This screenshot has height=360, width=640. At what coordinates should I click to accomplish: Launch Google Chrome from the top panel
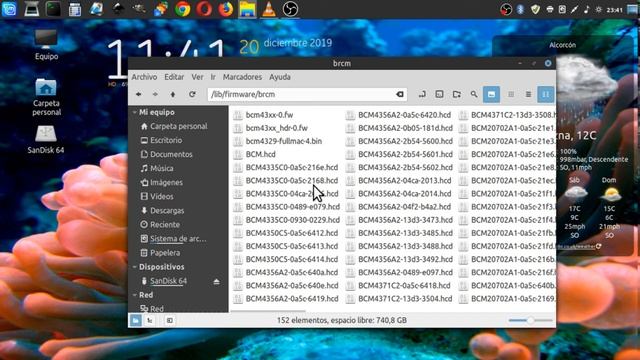point(182,9)
